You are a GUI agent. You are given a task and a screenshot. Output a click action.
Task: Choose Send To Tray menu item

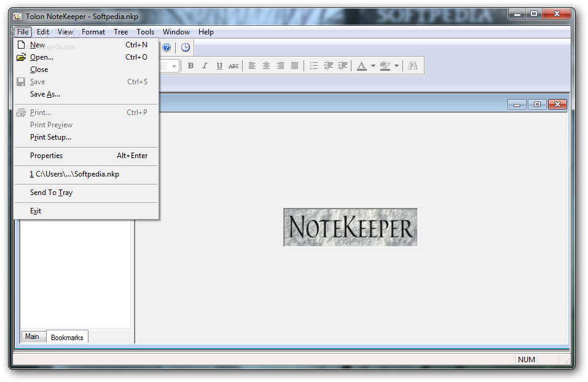[x=86, y=193]
